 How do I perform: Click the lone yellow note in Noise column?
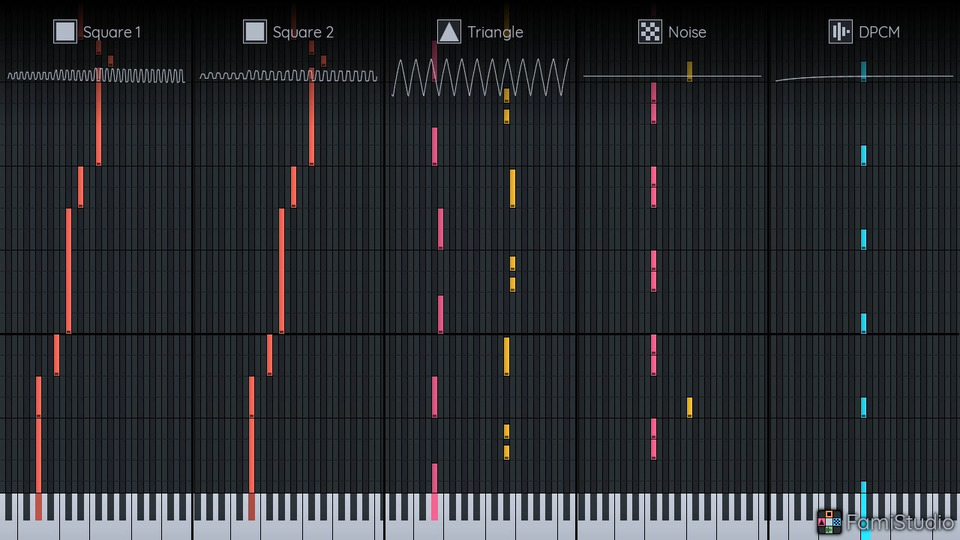[x=689, y=408]
